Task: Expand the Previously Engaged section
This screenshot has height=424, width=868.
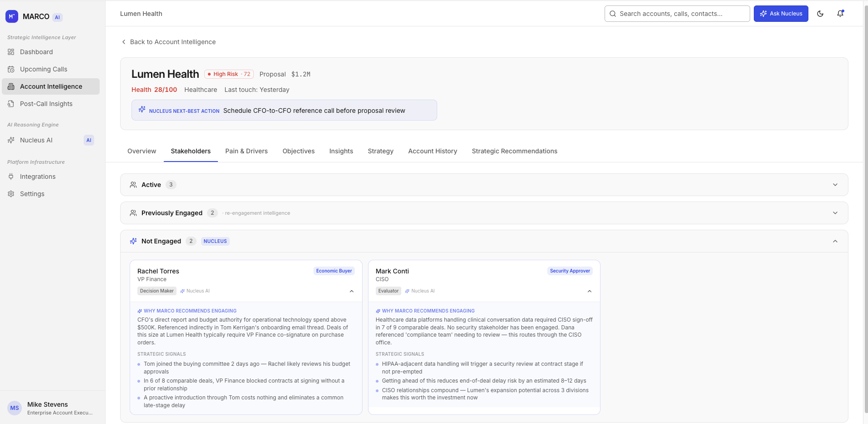Action: [x=484, y=213]
